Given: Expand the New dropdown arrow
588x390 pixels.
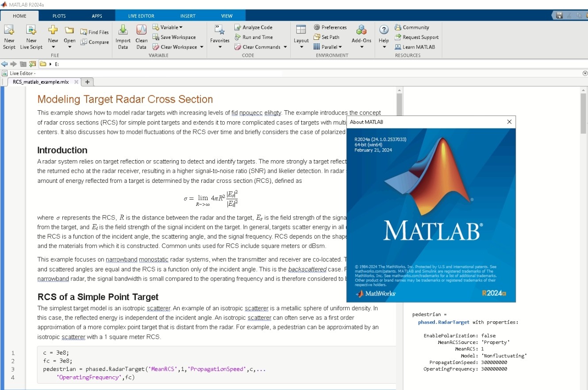Looking at the screenshot, I should 53,47.
